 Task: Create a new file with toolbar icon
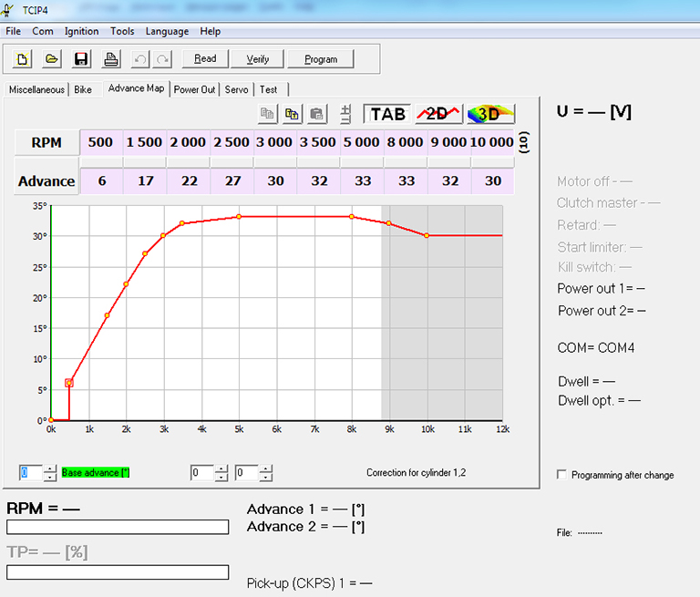[22, 59]
